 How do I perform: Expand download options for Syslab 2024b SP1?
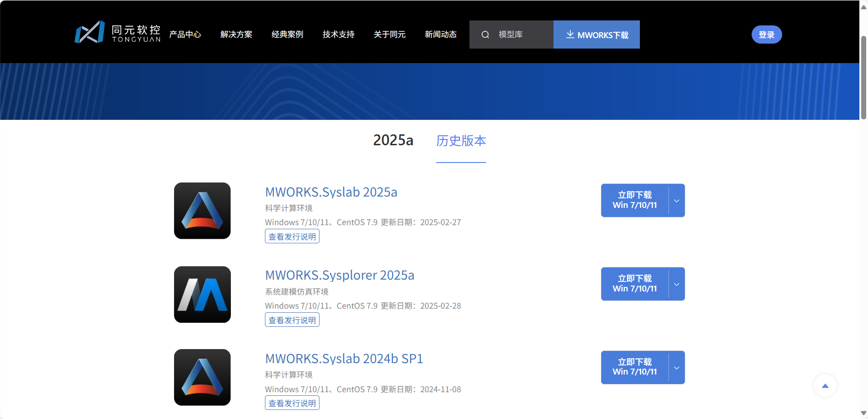tap(677, 367)
